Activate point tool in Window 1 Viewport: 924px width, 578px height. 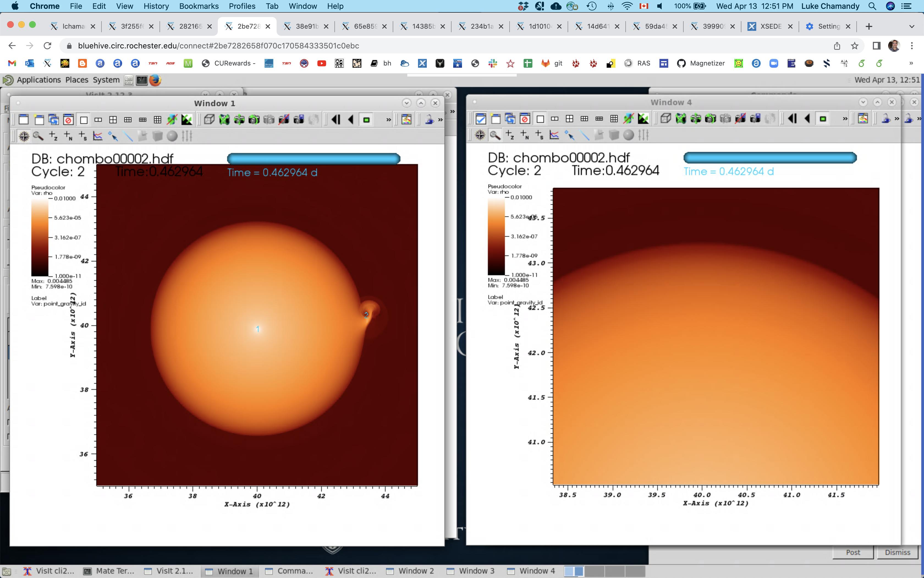[113, 136]
